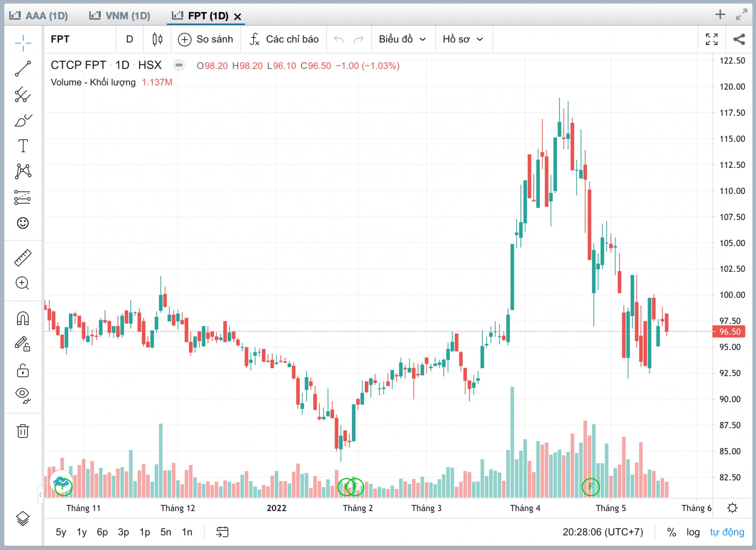Screen dimensions: 756x550
Task: Set time range to 1n
Action: [187, 532]
